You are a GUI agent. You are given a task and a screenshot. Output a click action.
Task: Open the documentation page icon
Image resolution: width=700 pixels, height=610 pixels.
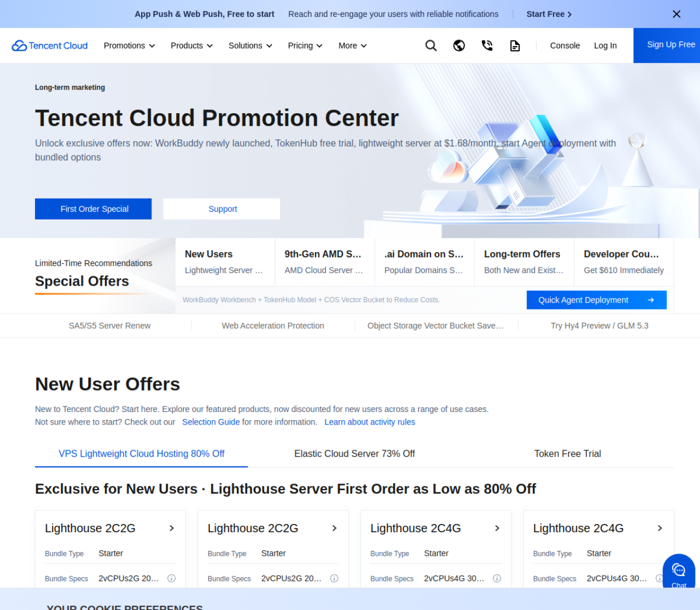[515, 45]
